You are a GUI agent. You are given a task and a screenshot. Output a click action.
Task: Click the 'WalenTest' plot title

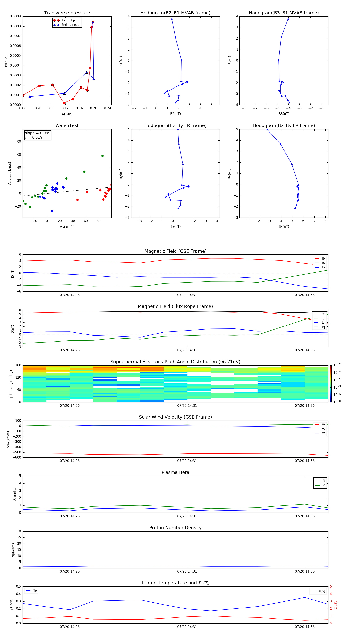click(x=67, y=125)
